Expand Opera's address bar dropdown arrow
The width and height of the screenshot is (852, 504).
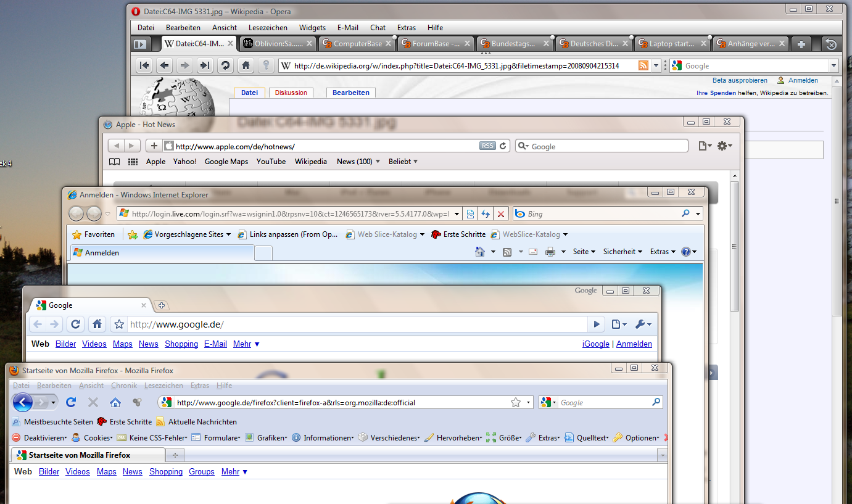(x=656, y=65)
